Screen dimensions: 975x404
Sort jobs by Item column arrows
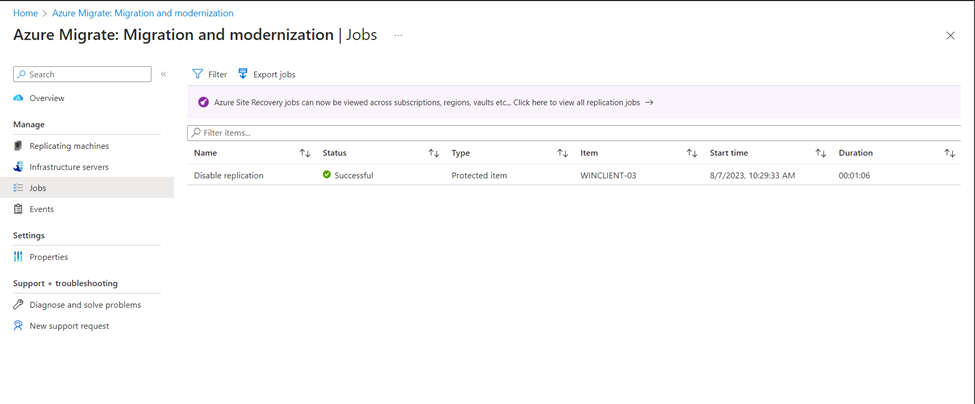click(691, 153)
